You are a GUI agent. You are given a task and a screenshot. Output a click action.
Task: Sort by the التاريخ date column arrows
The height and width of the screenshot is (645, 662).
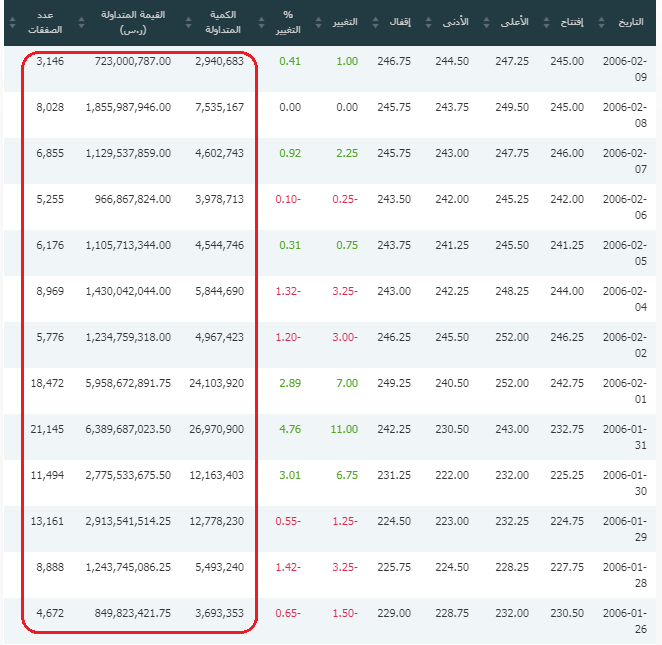602,22
